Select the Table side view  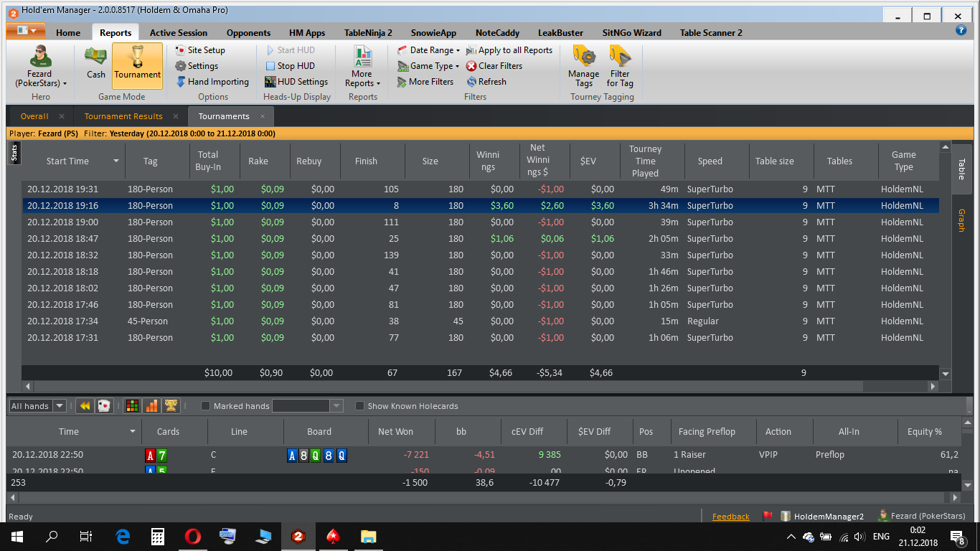961,169
